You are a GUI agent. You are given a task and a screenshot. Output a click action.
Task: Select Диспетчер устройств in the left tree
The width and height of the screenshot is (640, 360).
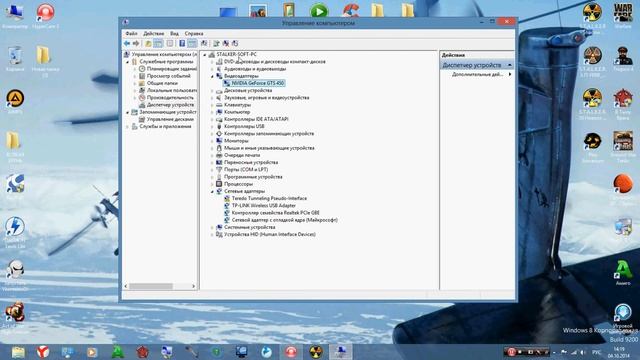[170, 105]
